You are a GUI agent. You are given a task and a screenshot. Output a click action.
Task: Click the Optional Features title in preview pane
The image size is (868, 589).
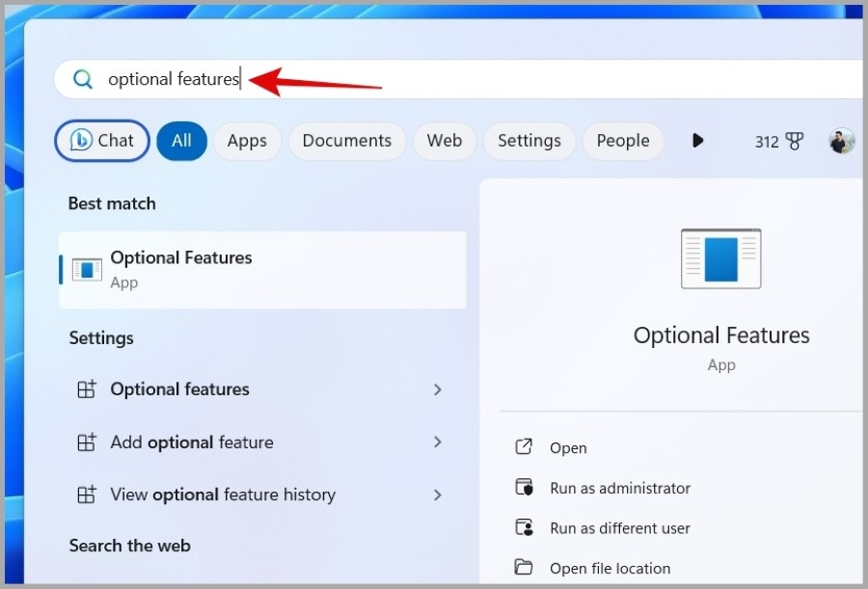[721, 335]
